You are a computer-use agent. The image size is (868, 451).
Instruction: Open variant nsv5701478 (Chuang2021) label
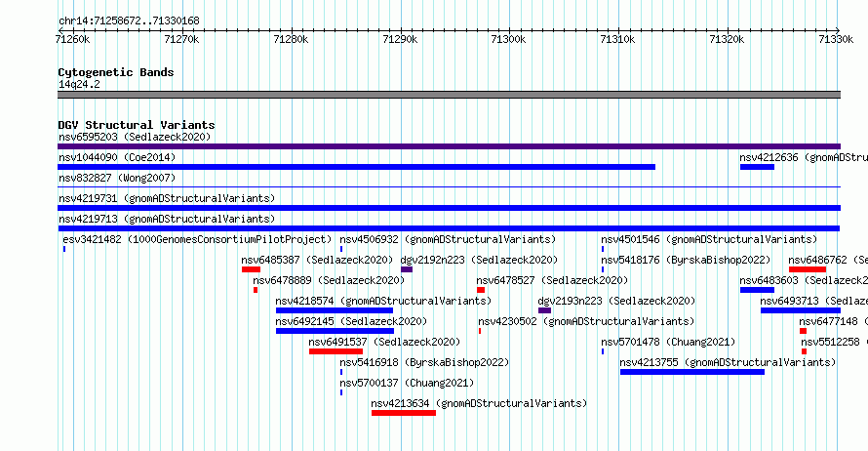tap(668, 342)
